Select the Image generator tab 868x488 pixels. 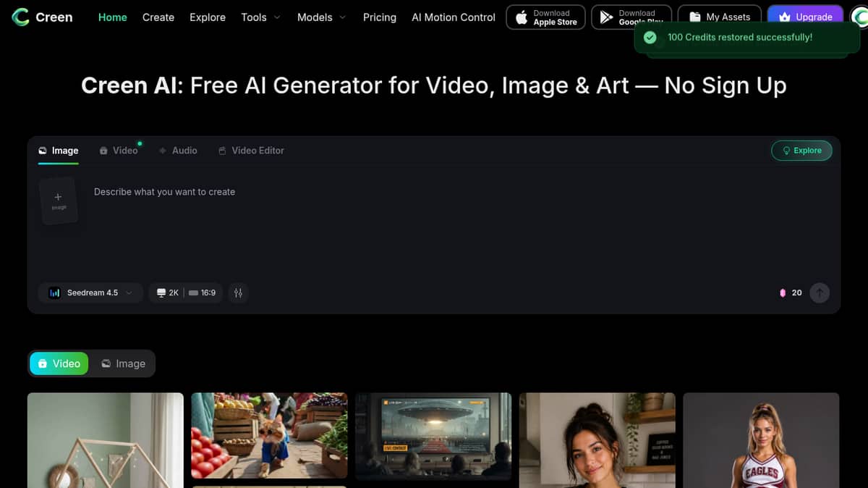(59, 151)
